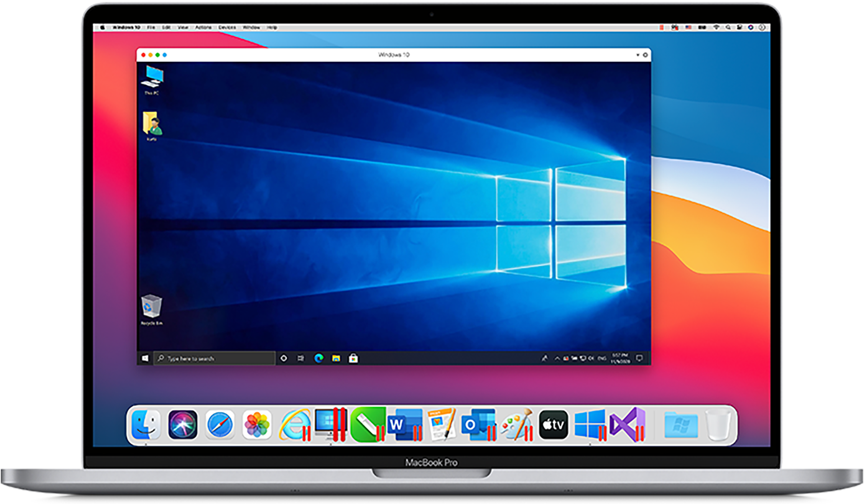The image size is (864, 504).
Task: Launch Microsoft Store from the taskbar
Action: [353, 358]
